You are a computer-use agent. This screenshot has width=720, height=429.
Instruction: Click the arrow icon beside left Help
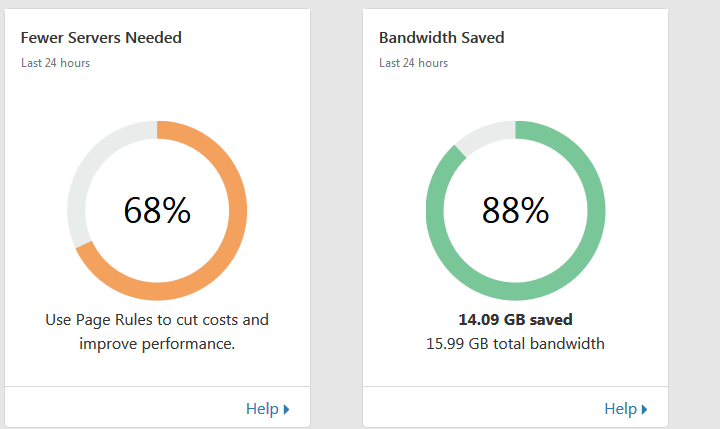[286, 409]
